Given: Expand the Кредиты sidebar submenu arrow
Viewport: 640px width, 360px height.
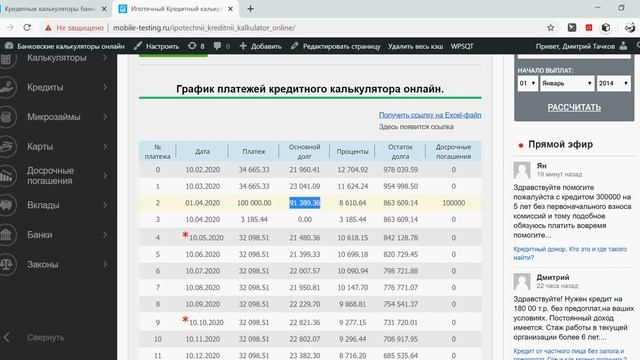Looking at the screenshot, I should 105,87.
